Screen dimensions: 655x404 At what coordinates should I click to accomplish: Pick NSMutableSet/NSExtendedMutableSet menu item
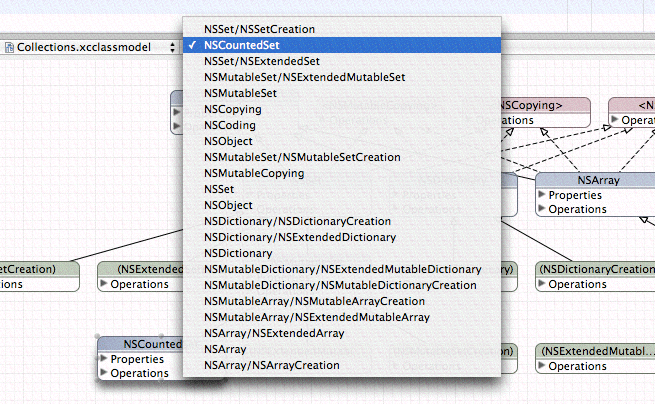[x=304, y=77]
